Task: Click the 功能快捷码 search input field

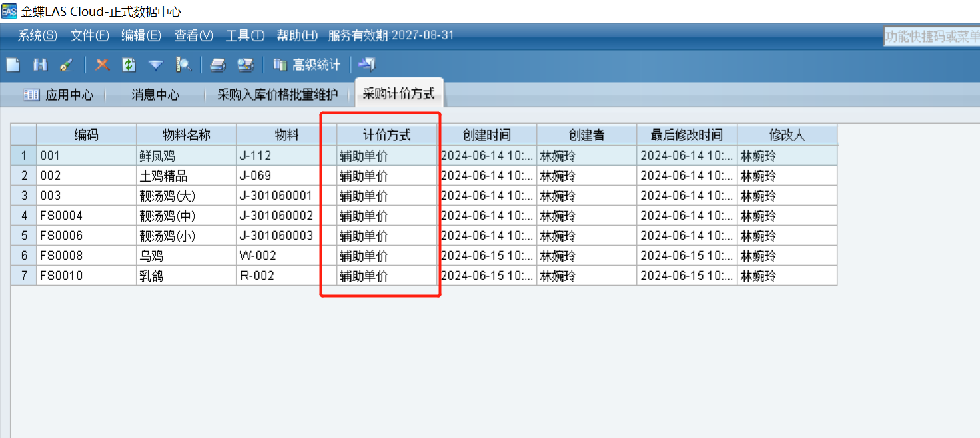Action: 931,37
